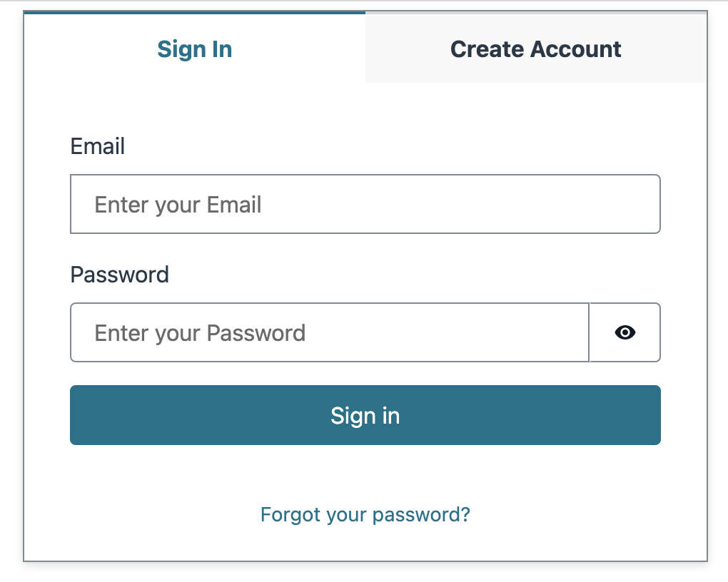
Task: Toggle password visibility with the eye icon
Action: click(x=625, y=332)
